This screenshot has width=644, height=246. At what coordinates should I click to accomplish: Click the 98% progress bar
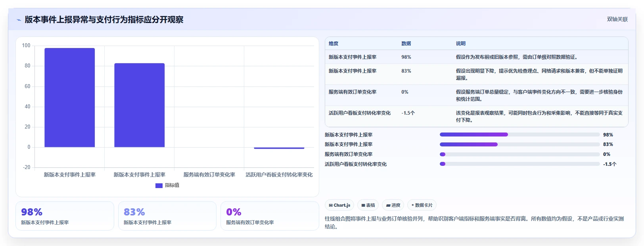pyautogui.click(x=520, y=135)
